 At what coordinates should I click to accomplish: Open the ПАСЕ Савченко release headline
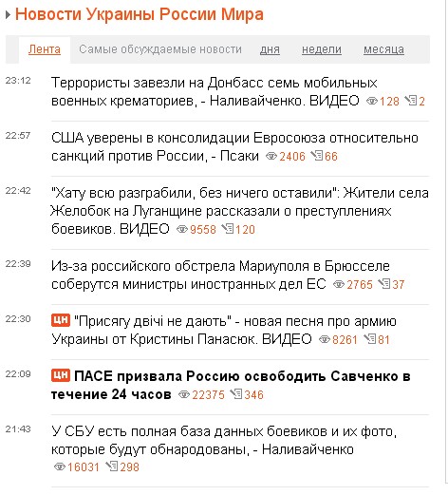(x=231, y=385)
